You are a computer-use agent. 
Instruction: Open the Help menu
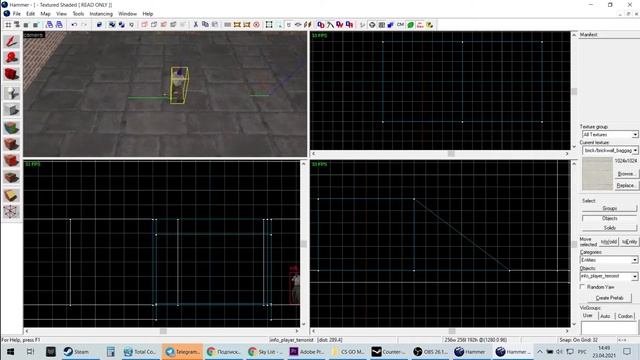[x=147, y=14]
